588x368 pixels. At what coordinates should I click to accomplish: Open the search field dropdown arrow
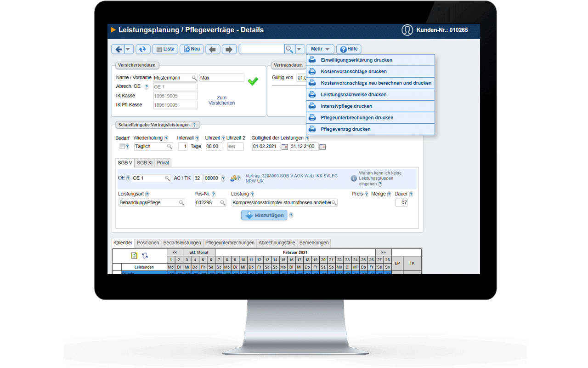click(300, 49)
